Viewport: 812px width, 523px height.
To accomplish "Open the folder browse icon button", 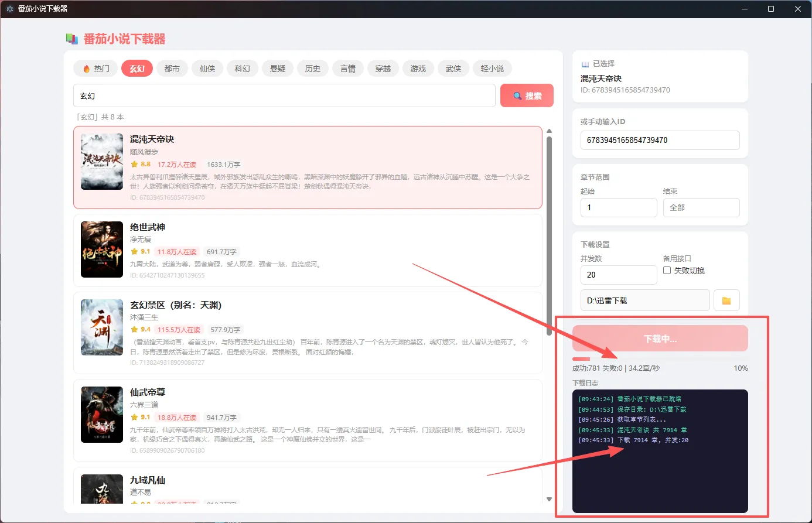I will tap(726, 300).
